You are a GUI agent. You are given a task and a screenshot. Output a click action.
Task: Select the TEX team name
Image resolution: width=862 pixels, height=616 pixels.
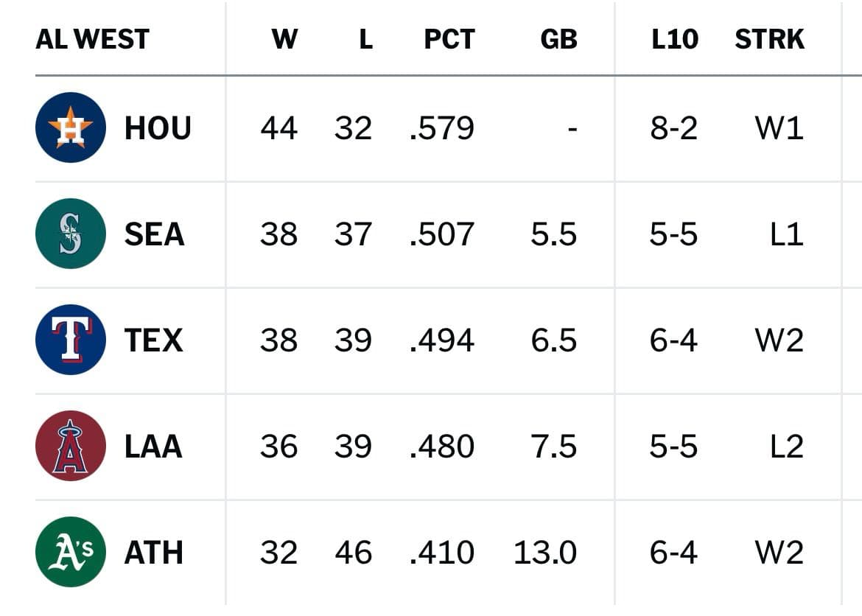coord(153,340)
